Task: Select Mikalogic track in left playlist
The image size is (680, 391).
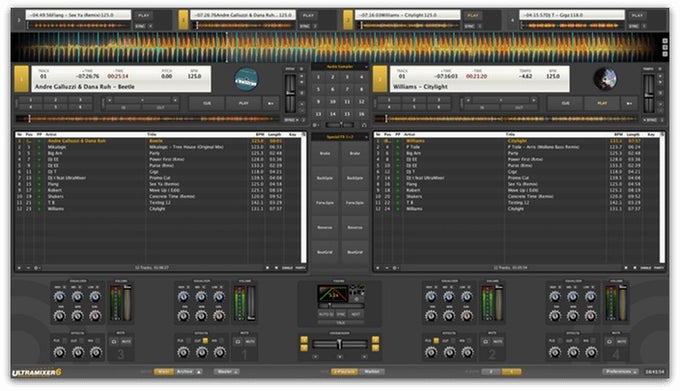Action: pos(159,147)
